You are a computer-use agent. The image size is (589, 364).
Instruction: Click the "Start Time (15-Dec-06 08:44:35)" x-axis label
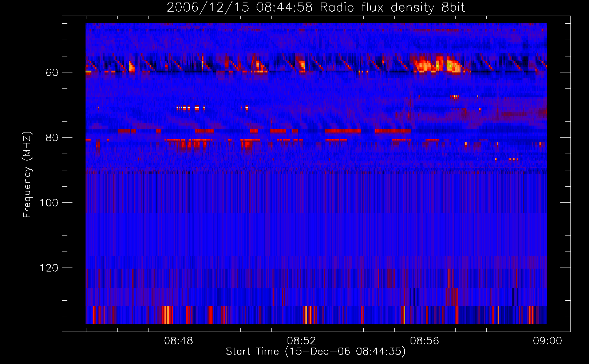(316, 352)
